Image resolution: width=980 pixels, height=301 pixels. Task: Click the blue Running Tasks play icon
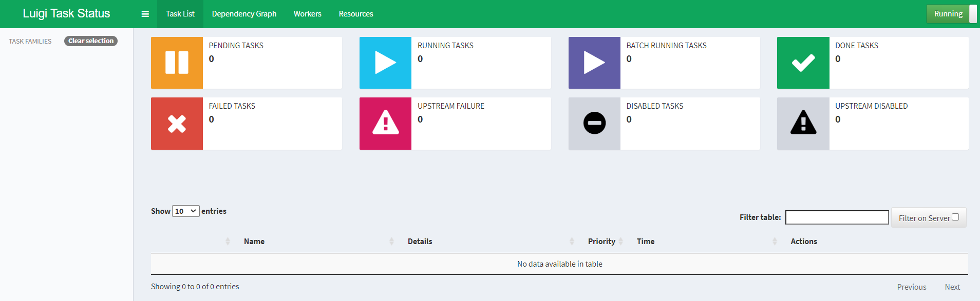tap(385, 63)
